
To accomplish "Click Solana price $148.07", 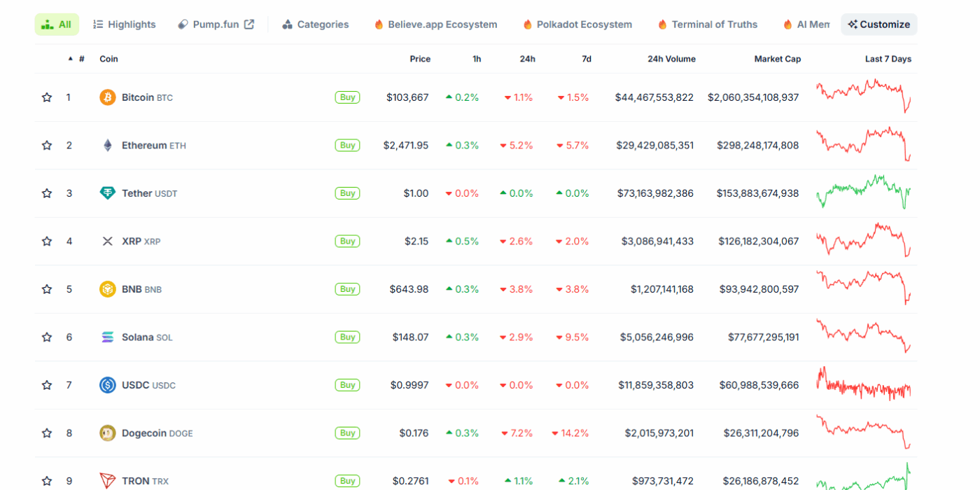I will click(410, 337).
